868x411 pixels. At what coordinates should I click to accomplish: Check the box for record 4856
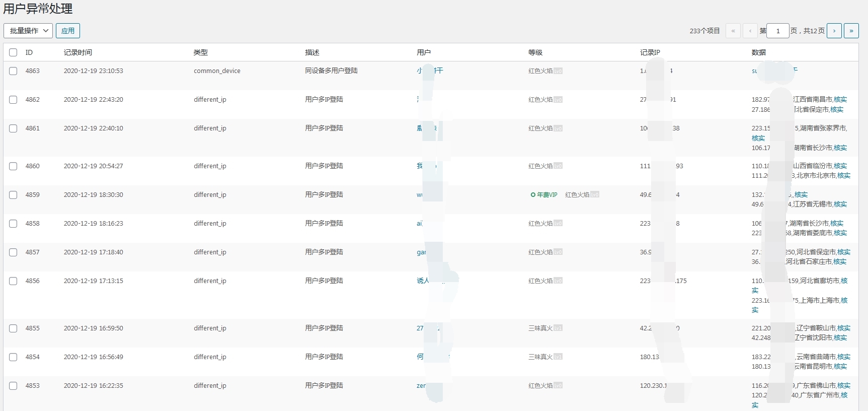click(x=13, y=281)
